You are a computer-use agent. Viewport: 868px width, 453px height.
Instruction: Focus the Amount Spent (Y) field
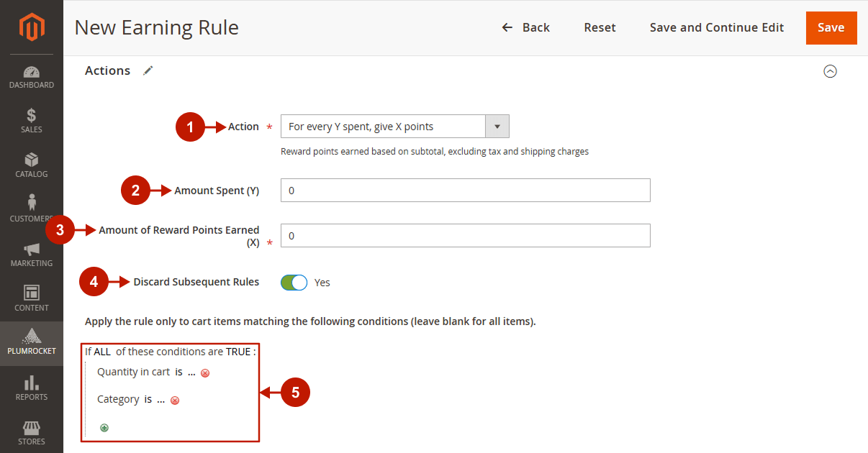[466, 191]
